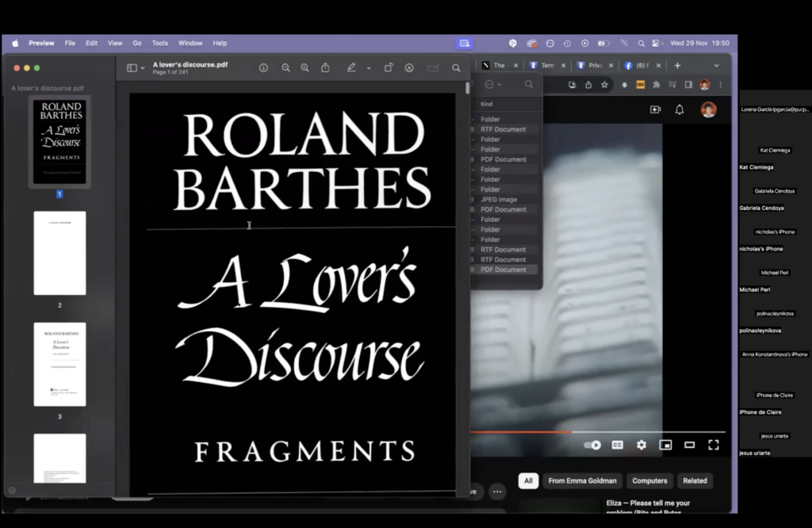Sort by the "Kind" column header in Finder

point(486,104)
